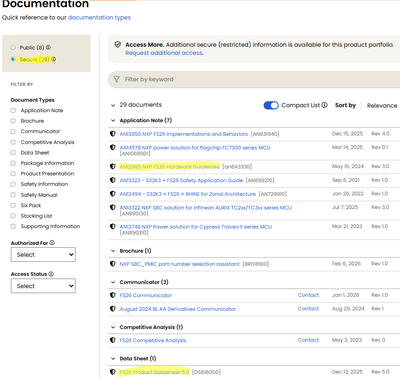Click shield icon beside FS26 Communicator
The width and height of the screenshot is (400, 378).
[x=113, y=295]
